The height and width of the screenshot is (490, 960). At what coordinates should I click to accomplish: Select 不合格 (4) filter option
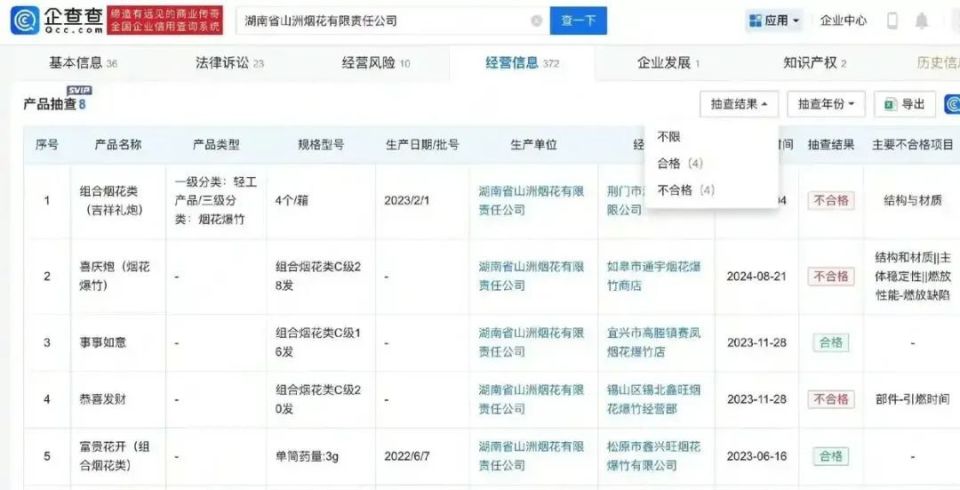pyautogui.click(x=686, y=190)
